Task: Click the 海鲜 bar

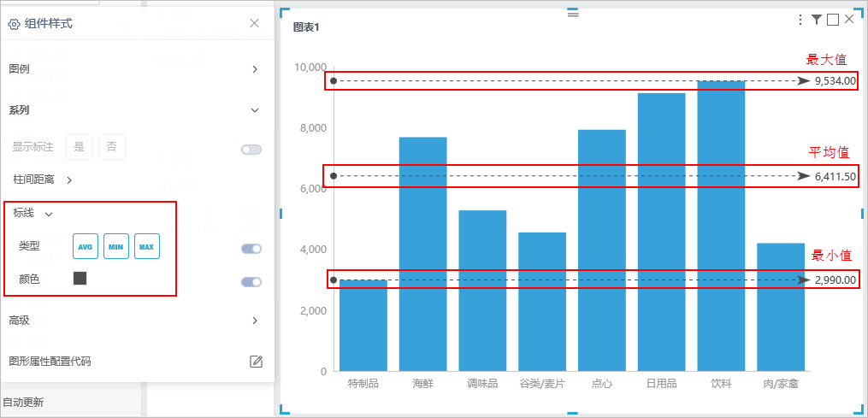Action: coord(423,254)
